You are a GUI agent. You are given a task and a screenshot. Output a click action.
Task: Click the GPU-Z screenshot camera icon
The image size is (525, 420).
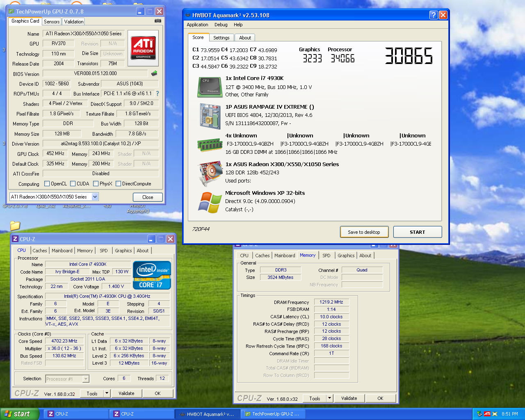pyautogui.click(x=158, y=21)
